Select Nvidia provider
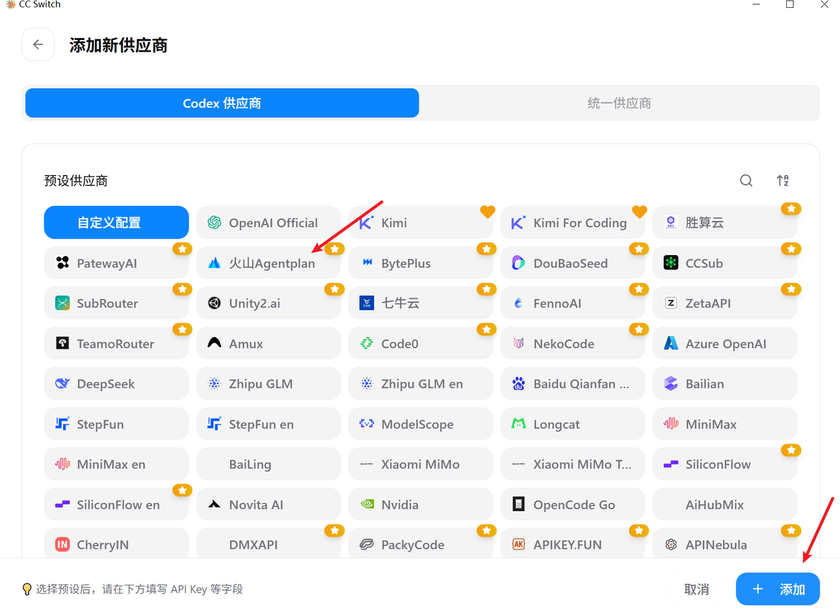 tap(421, 504)
